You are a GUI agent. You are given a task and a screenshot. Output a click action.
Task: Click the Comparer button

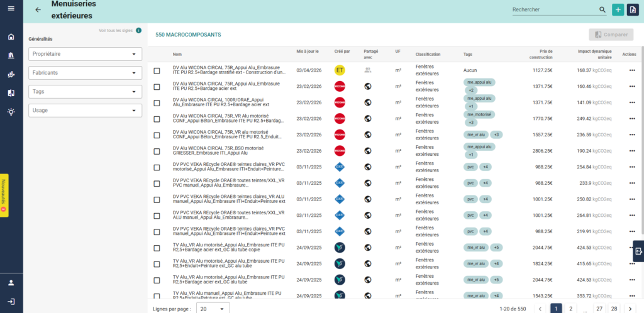point(611,35)
